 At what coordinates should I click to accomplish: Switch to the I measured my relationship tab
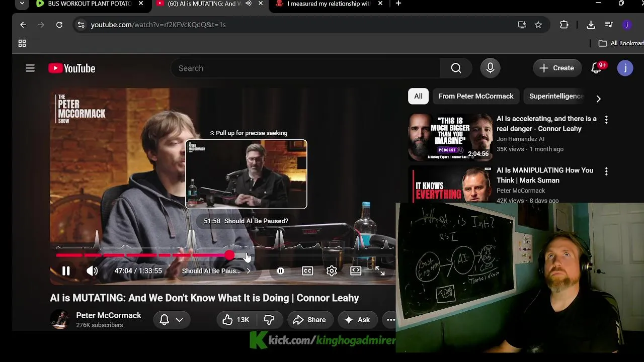tap(329, 4)
